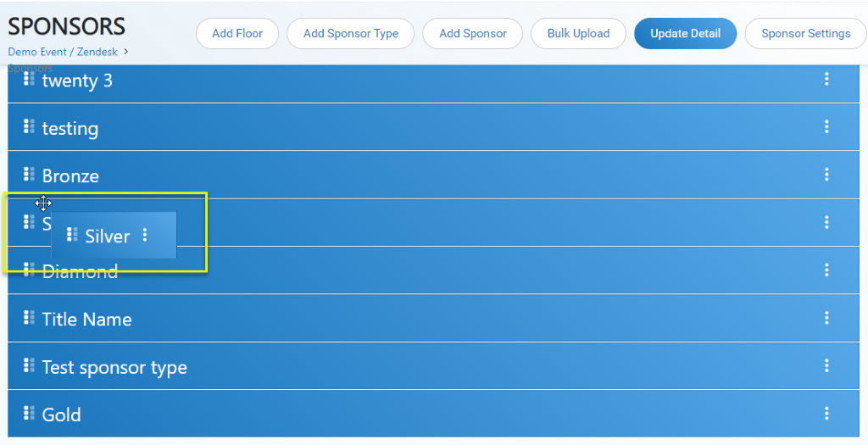This screenshot has width=868, height=445.
Task: Open options menu for Test sponsor type
Action: pyautogui.click(x=826, y=365)
